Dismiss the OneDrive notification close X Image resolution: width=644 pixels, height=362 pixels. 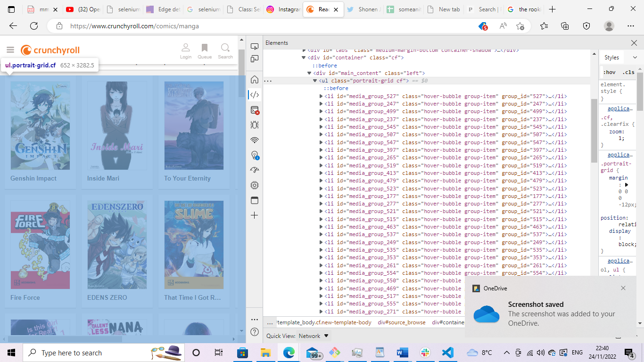tap(623, 288)
